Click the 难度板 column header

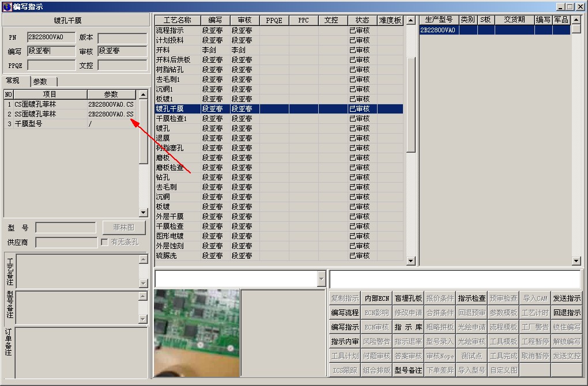point(390,20)
